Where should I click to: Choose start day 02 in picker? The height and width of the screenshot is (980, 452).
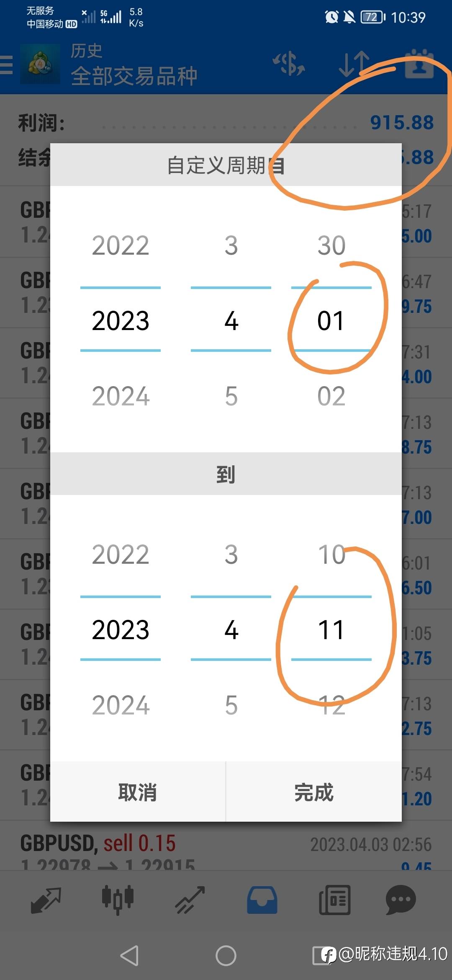pyautogui.click(x=331, y=396)
